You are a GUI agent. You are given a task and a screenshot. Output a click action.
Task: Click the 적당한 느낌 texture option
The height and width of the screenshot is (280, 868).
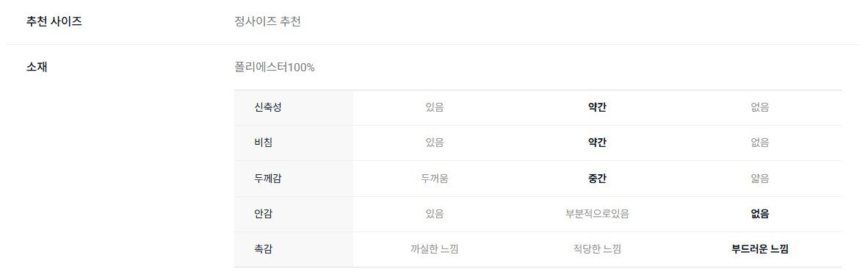click(x=597, y=250)
